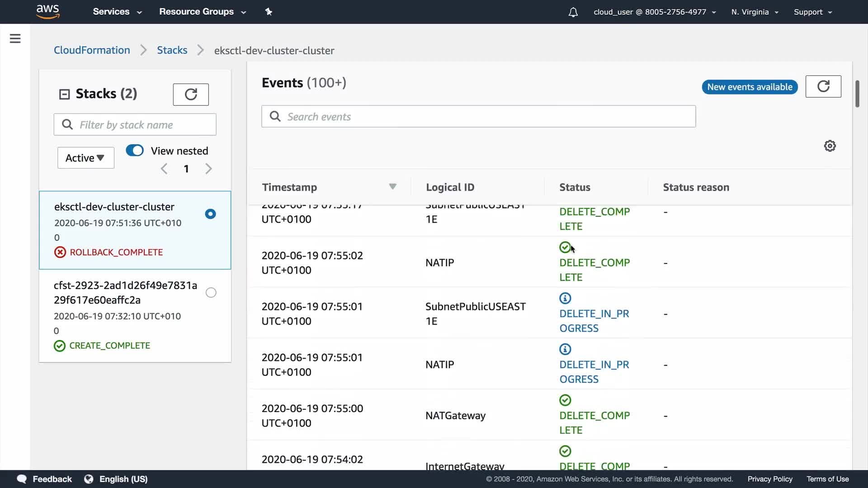Open the Resource Groups menu

tap(202, 12)
